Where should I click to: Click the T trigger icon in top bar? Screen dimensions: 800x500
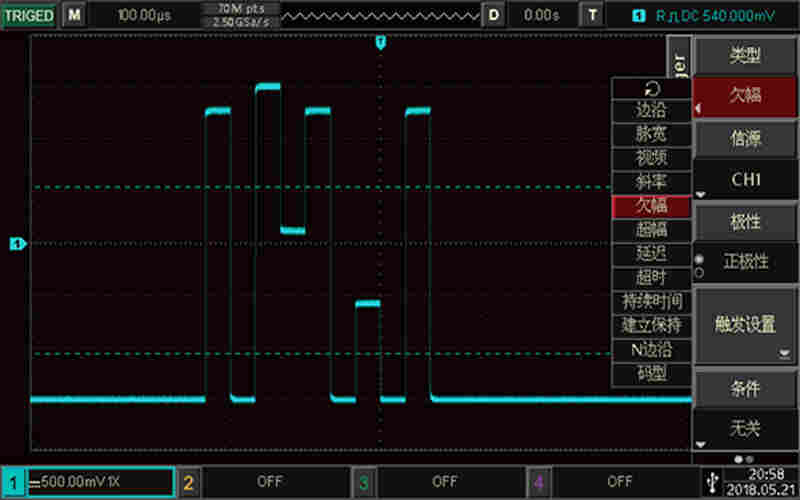(594, 15)
